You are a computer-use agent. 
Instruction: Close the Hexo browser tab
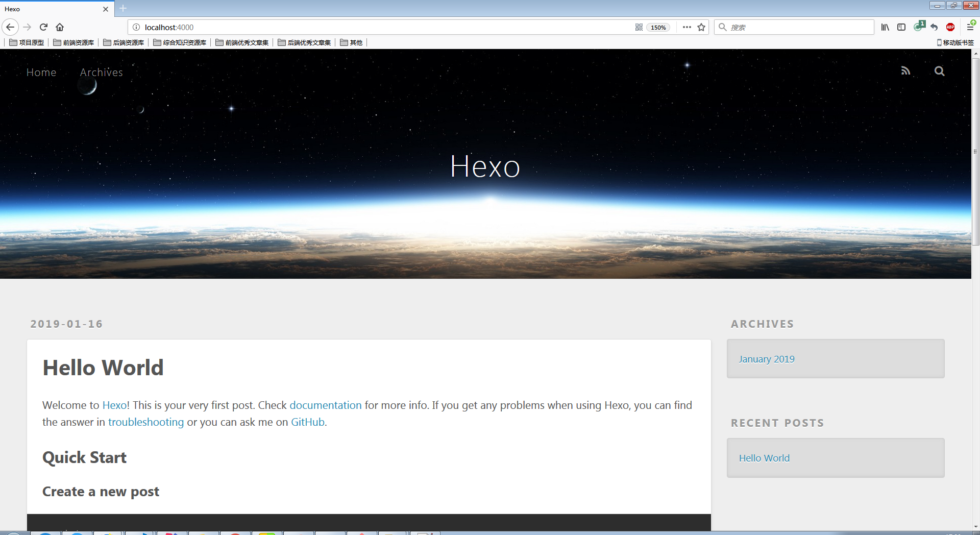click(x=106, y=9)
